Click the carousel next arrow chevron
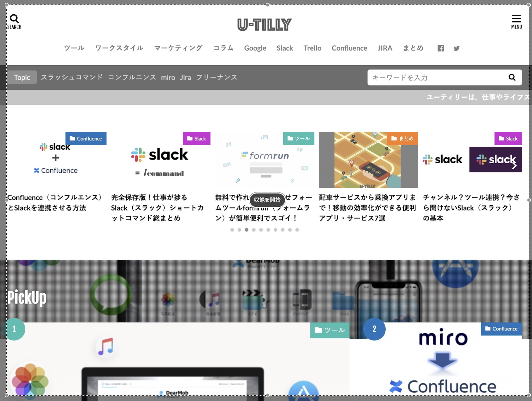This screenshot has width=532, height=401. (514, 165)
